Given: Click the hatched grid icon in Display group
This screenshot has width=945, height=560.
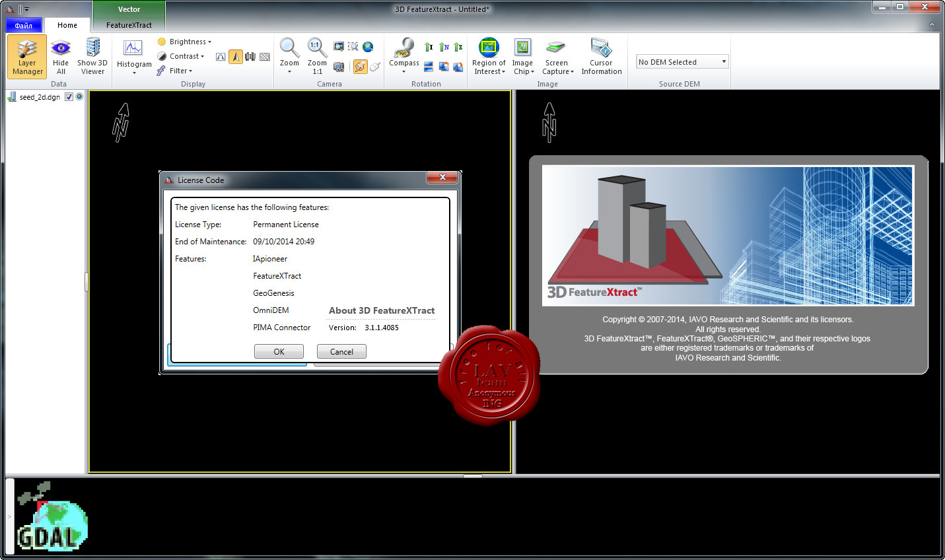Looking at the screenshot, I should point(265,57).
